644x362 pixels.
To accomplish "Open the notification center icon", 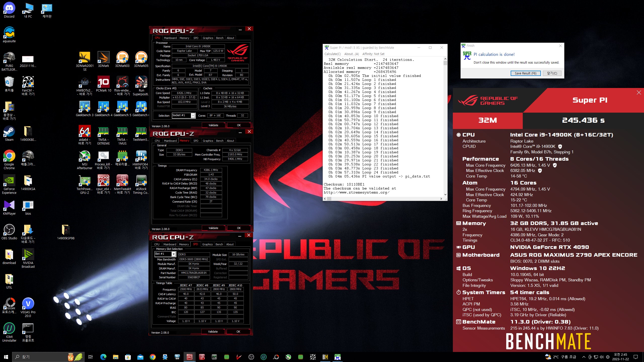I will pyautogui.click(x=636, y=357).
